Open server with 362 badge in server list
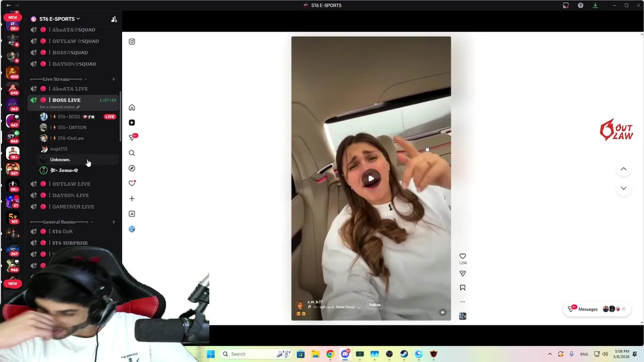Screen dimensions: 644x362 (13, 106)
